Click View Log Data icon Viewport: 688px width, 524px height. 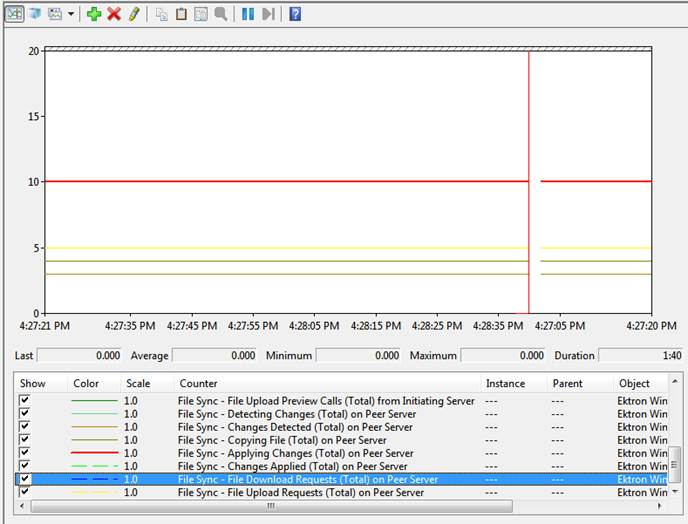[x=35, y=14]
